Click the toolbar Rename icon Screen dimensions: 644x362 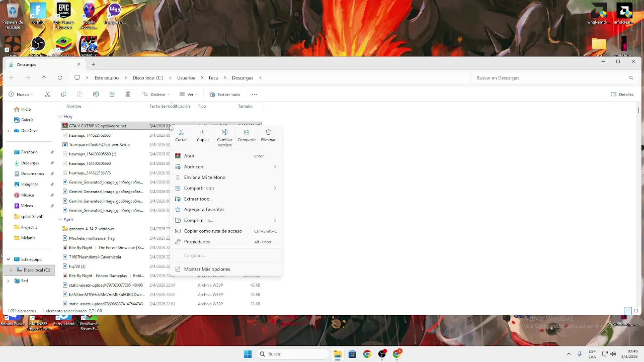[x=96, y=95]
